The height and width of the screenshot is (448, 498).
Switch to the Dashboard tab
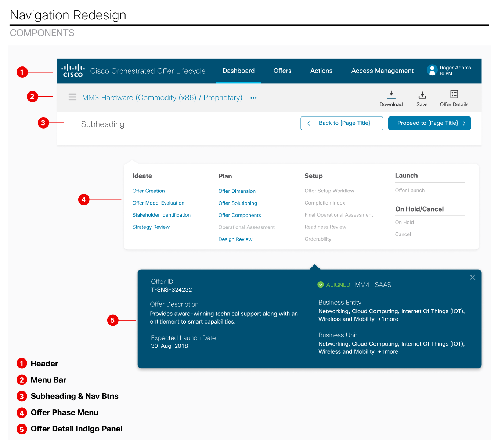[x=238, y=71]
